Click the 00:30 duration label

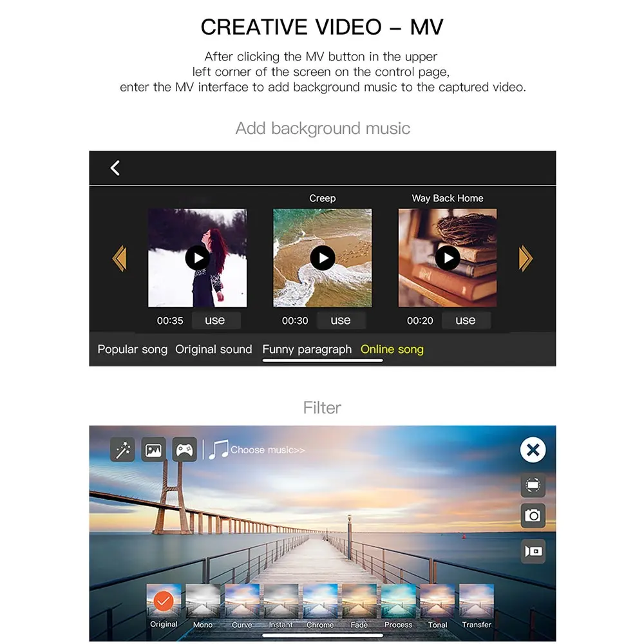pyautogui.click(x=295, y=321)
